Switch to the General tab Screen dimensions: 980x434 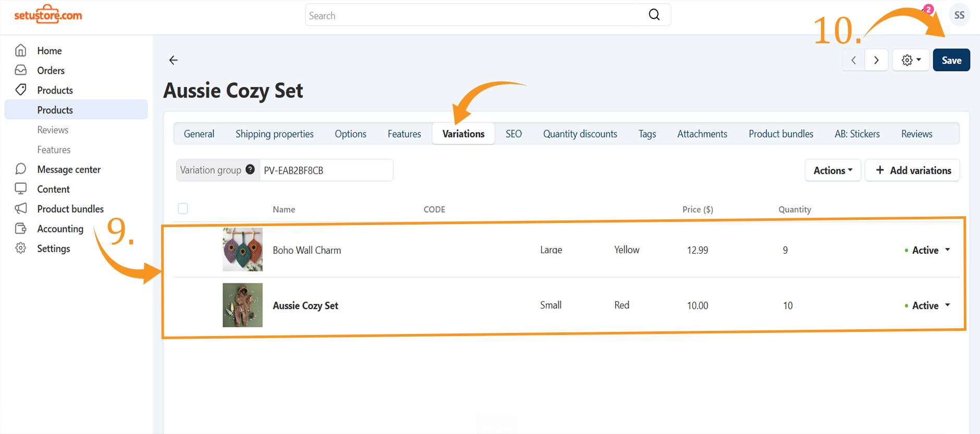pyautogui.click(x=199, y=134)
